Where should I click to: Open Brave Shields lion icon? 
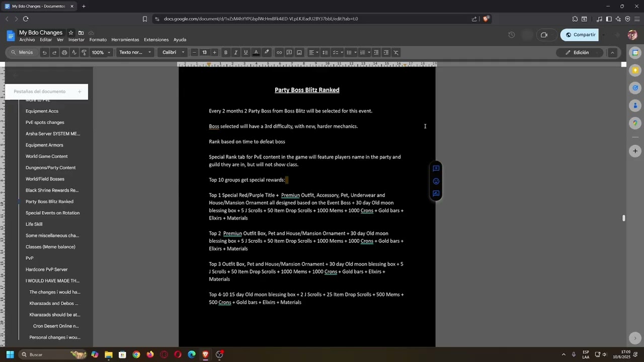tap(486, 19)
